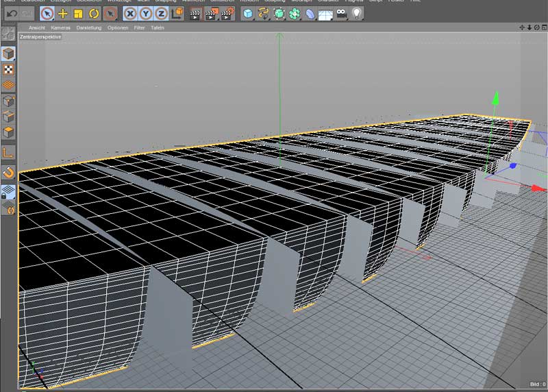Add a light object from toolbar
The image size is (548, 392).
click(x=357, y=13)
